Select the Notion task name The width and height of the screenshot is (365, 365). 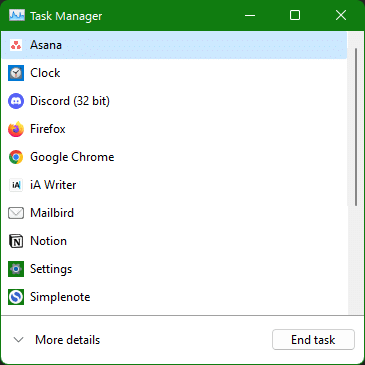coord(48,241)
